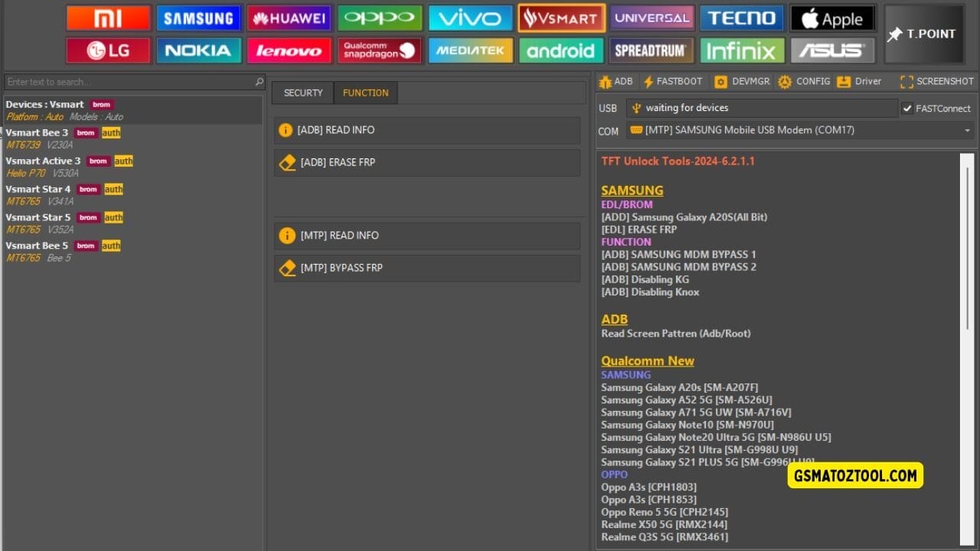Image resolution: width=980 pixels, height=551 pixels.
Task: Select the MediaTek platform icon
Action: [x=470, y=50]
